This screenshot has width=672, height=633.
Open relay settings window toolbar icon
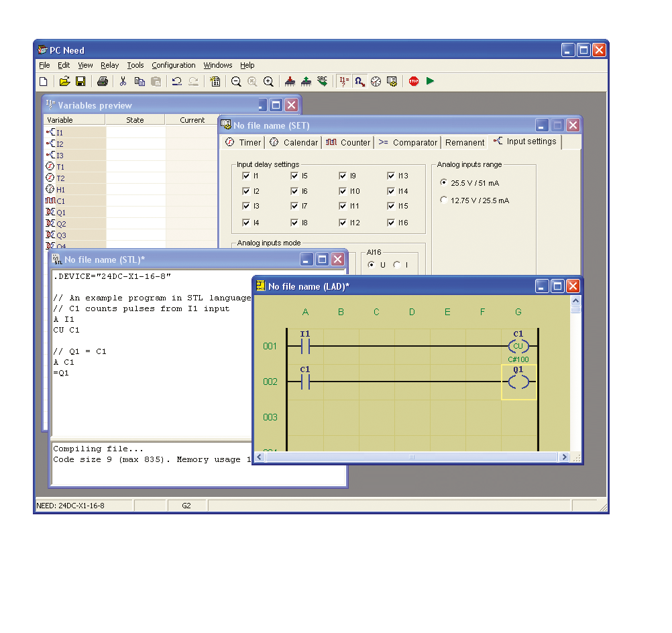(392, 81)
